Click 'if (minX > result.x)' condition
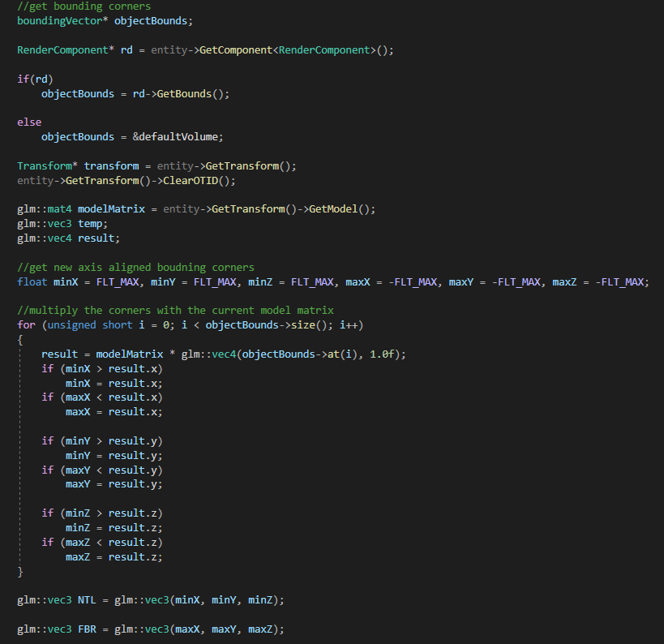 click(102, 368)
